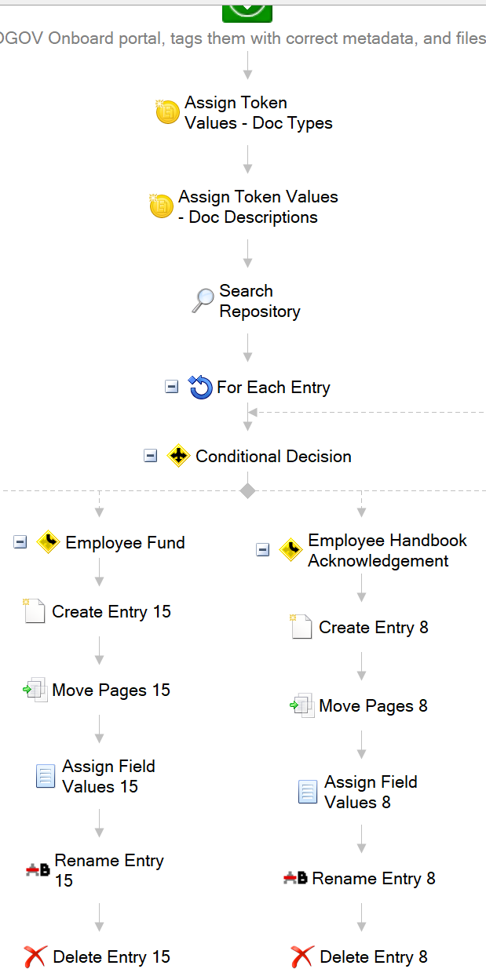Collapse the Employee Handbook Acknowledgement branch
Screen dimensions: 486x980
pos(263,550)
